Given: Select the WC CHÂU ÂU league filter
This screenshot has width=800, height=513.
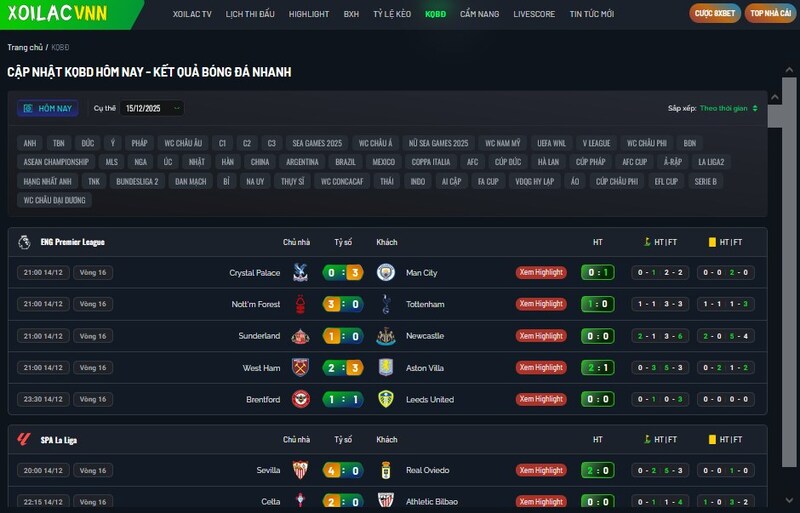Looking at the screenshot, I should pyautogui.click(x=183, y=143).
